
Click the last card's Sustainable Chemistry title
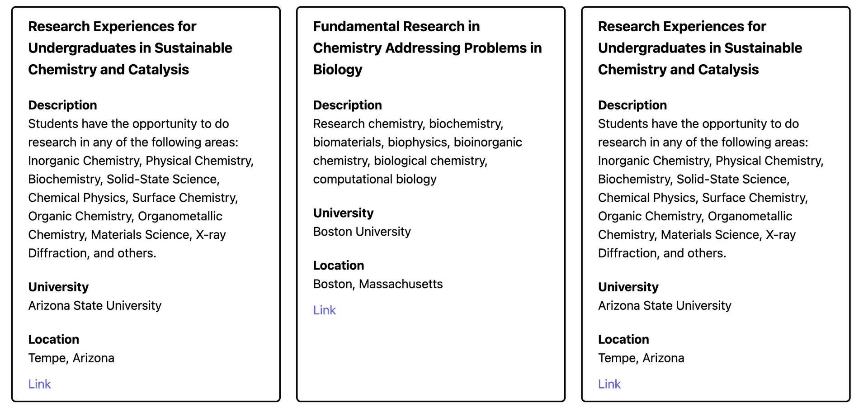click(700, 48)
